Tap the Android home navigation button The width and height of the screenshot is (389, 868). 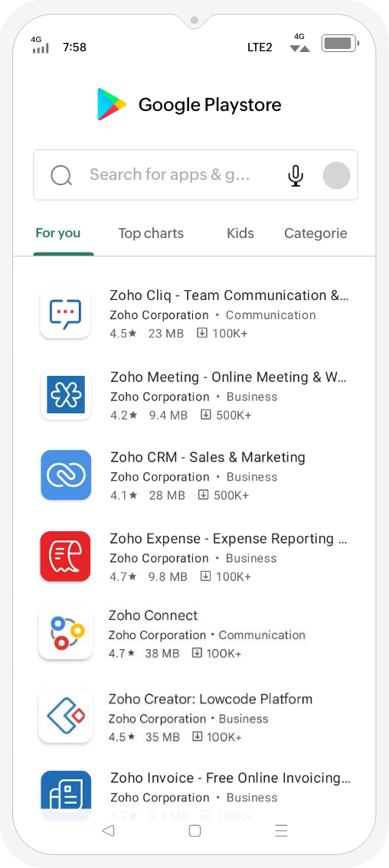click(x=194, y=830)
